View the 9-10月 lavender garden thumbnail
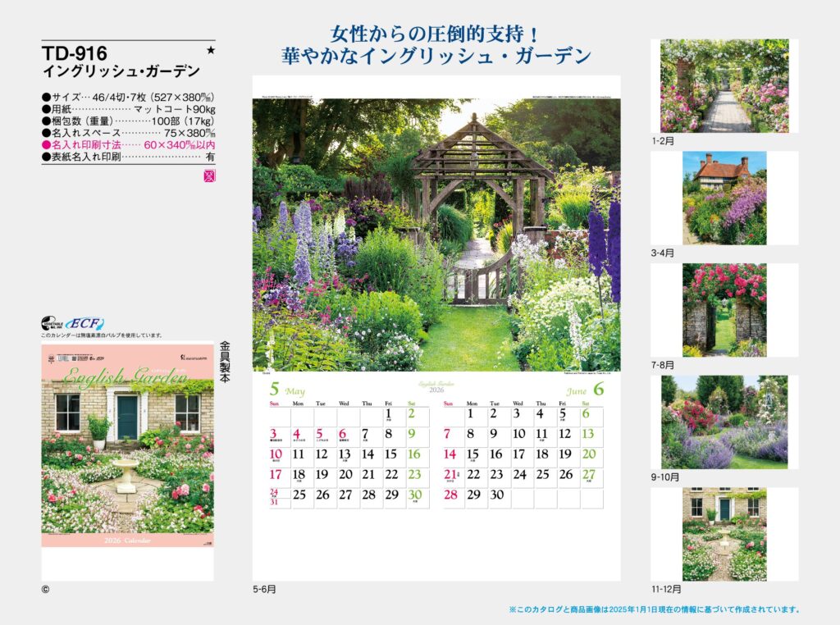 tap(724, 422)
